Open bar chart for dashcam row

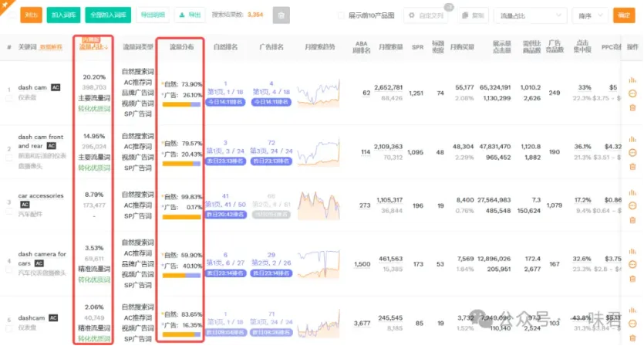click(x=632, y=310)
